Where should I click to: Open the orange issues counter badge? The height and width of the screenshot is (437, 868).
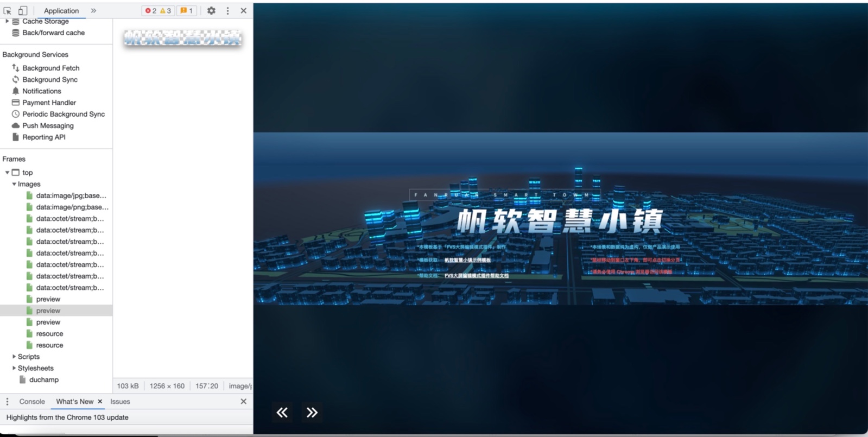187,10
